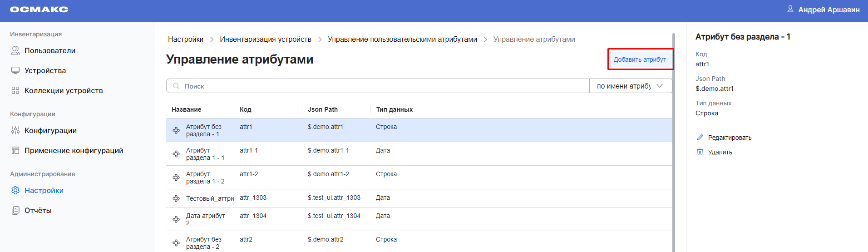
Task: Click the Коллекции устройств grid icon
Action: [x=15, y=90]
